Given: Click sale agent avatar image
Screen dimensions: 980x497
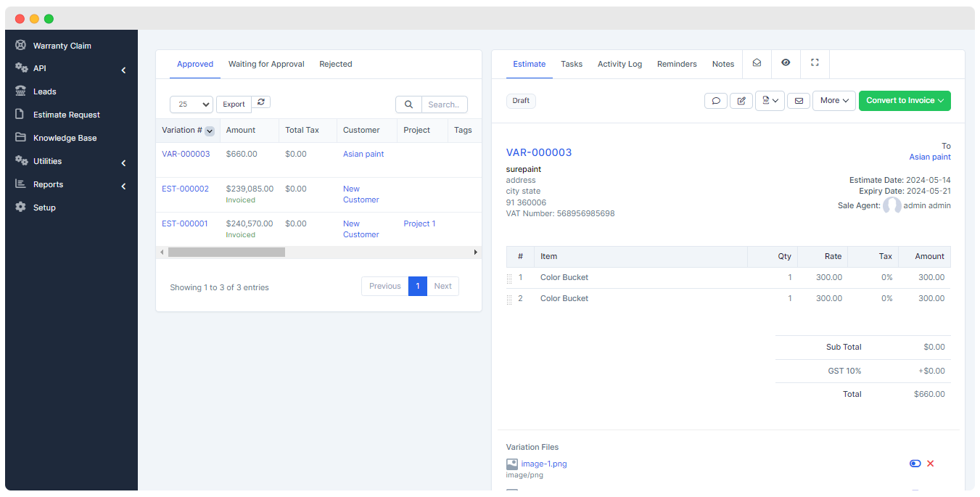Looking at the screenshot, I should (892, 206).
